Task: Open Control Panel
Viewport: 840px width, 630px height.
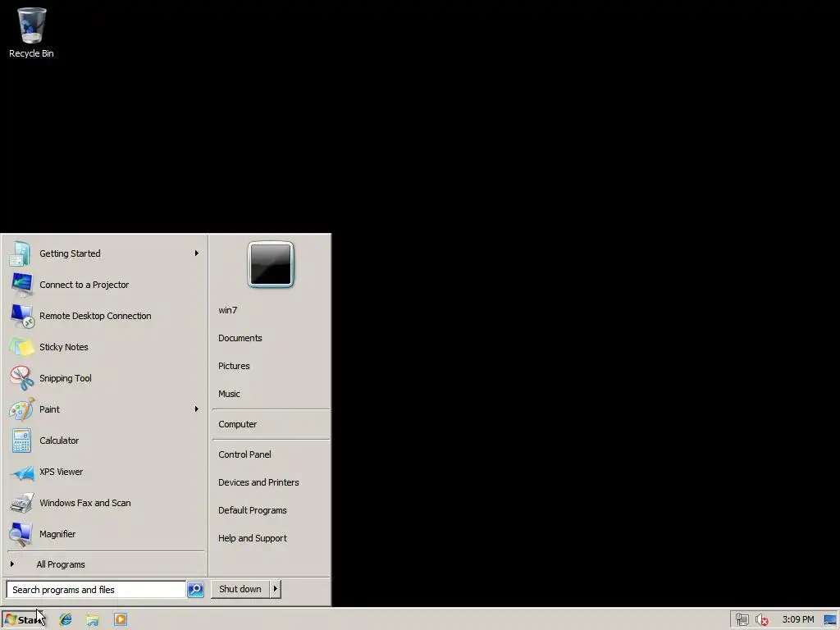Action: tap(244, 454)
